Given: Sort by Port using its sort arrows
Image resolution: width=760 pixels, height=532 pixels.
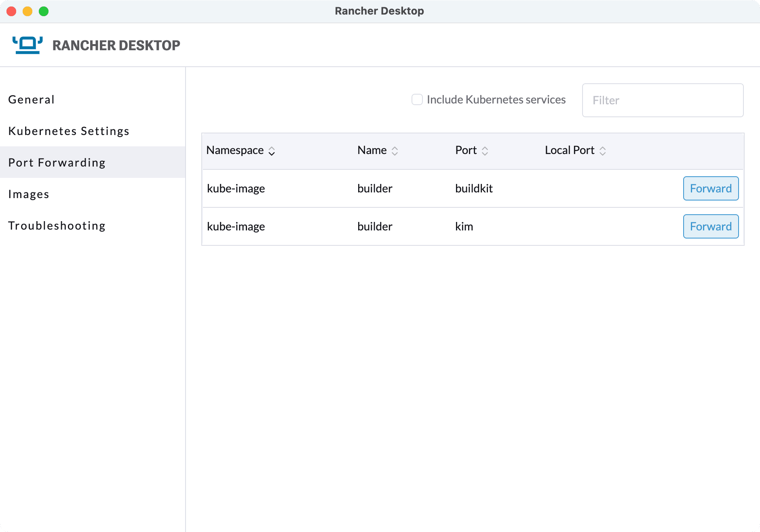Looking at the screenshot, I should pyautogui.click(x=485, y=151).
